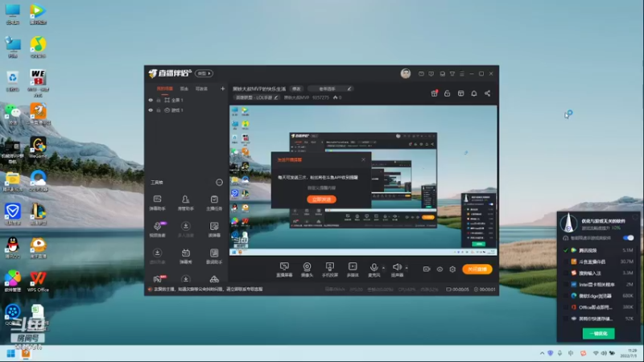Open the hamburger menu in title bar
Viewport: 644px width, 362px height.
click(x=461, y=74)
